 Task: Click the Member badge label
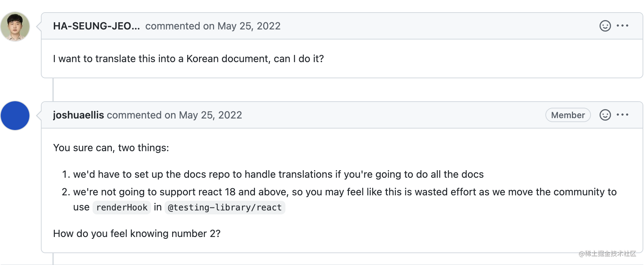[x=568, y=115]
